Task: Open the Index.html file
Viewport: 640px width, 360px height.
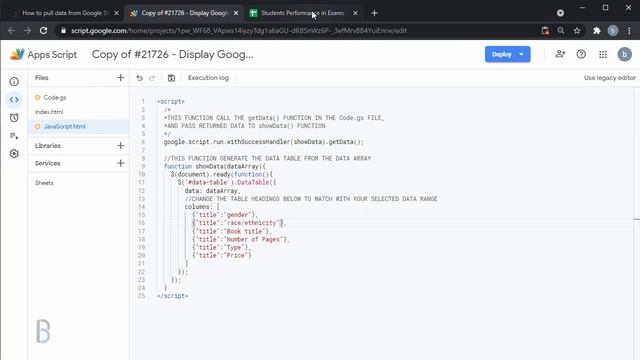Action: (x=49, y=112)
